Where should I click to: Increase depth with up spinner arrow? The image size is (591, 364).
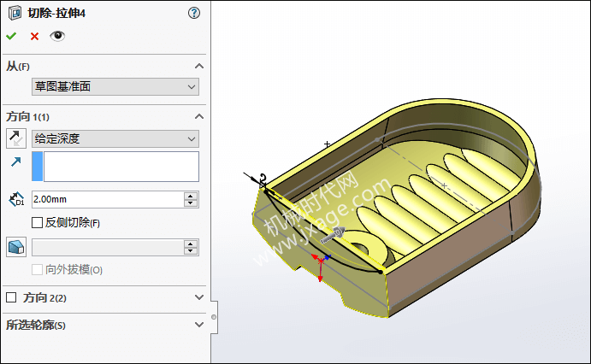191,196
